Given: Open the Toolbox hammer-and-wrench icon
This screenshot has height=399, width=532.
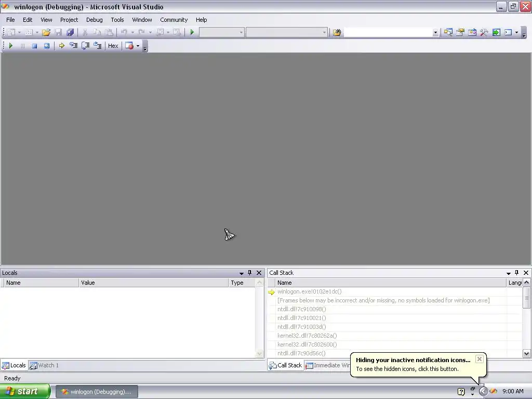Looking at the screenshot, I should coord(484,32).
